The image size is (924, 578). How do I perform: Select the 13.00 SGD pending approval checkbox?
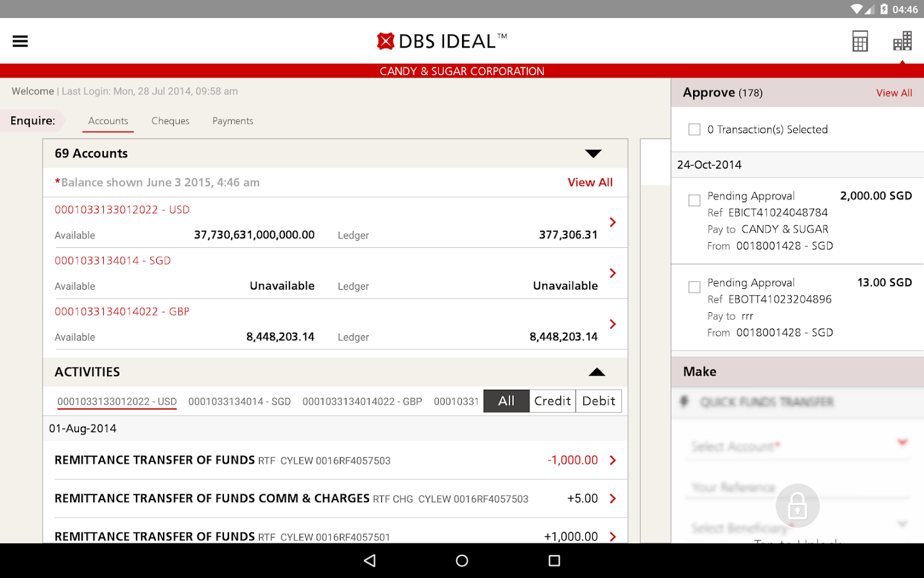(x=694, y=287)
